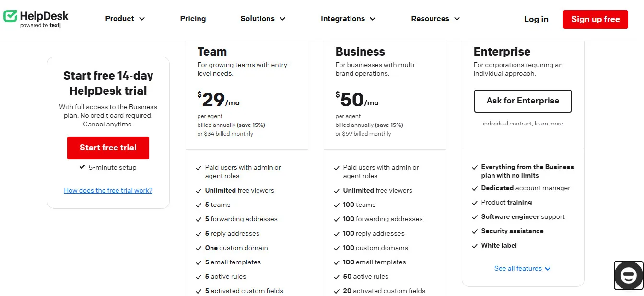Click the checkmark next to 100 teams

(x=336, y=205)
